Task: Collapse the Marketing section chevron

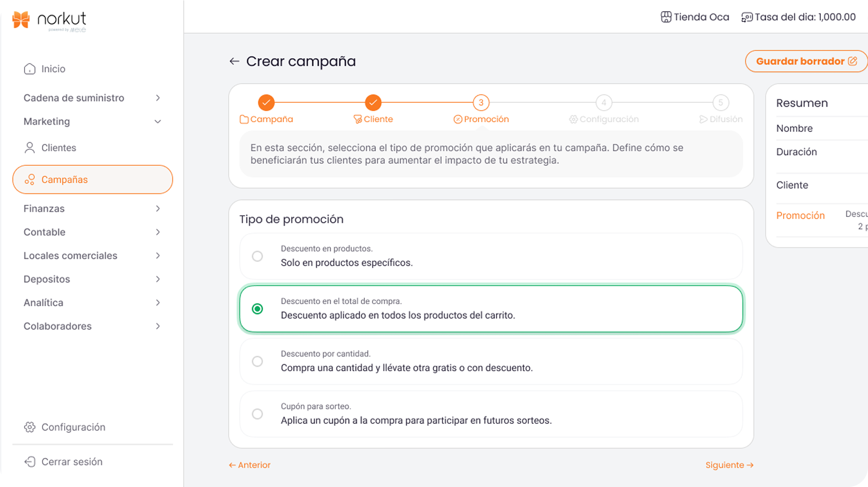Action: 158,122
